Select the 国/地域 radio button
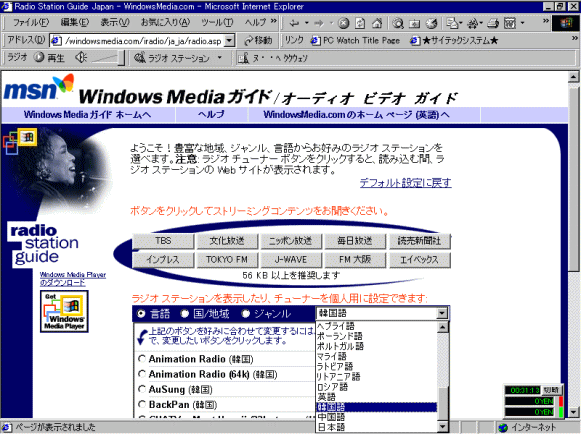Viewport: 581px width, 434px height. (185, 314)
